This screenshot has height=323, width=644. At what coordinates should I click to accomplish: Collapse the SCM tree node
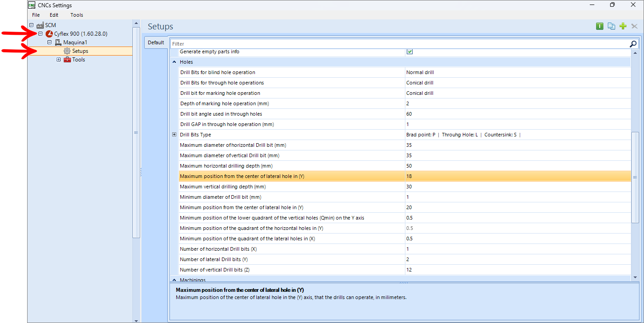point(31,25)
